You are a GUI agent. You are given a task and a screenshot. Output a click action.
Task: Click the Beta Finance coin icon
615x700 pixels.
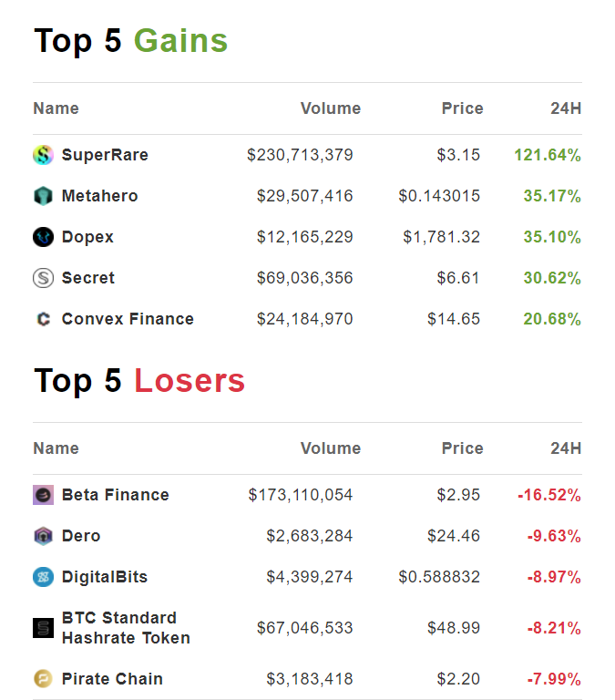43,495
